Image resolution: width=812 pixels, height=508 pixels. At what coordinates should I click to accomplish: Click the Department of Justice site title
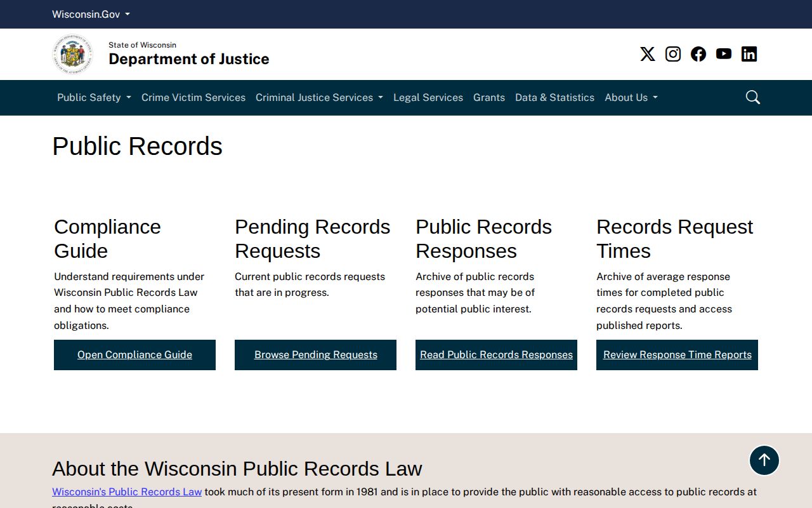tap(189, 59)
